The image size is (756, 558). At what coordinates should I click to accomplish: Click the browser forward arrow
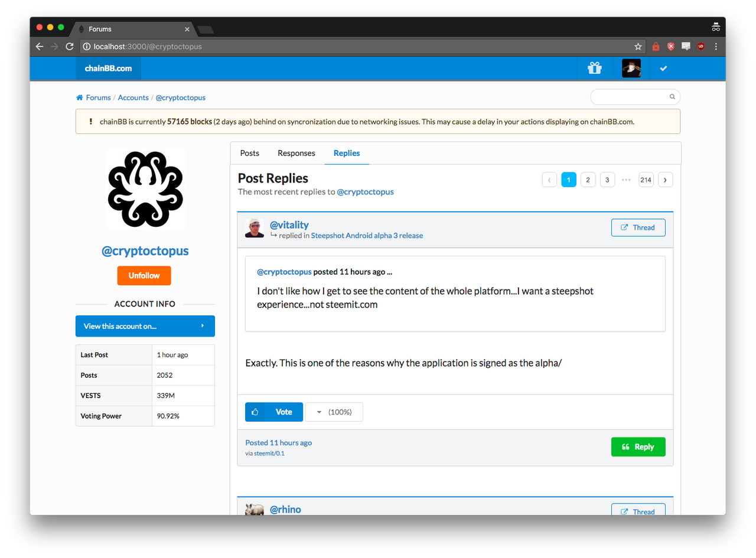54,46
